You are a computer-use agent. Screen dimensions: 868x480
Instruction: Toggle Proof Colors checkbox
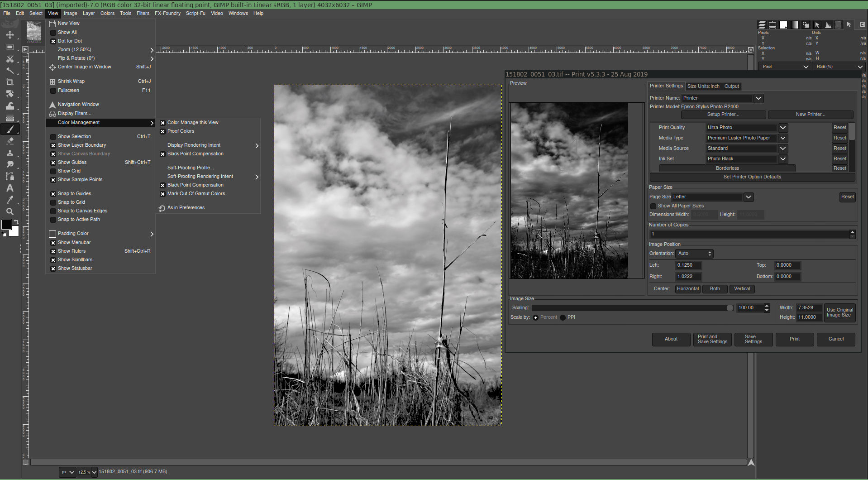pos(162,131)
